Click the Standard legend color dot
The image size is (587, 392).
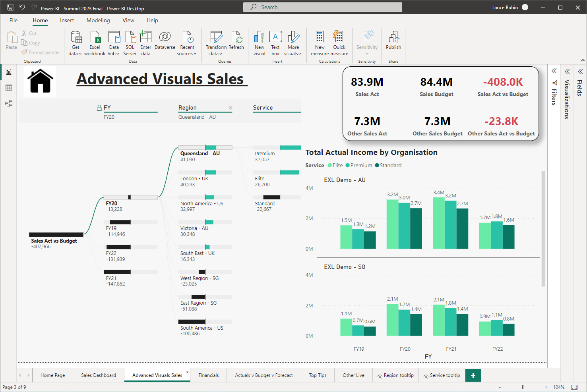click(377, 166)
